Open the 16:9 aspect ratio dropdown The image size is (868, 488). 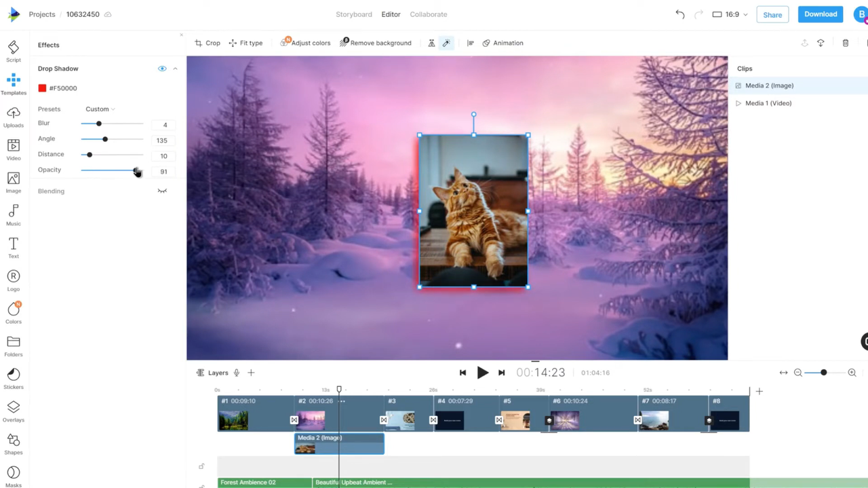730,14
